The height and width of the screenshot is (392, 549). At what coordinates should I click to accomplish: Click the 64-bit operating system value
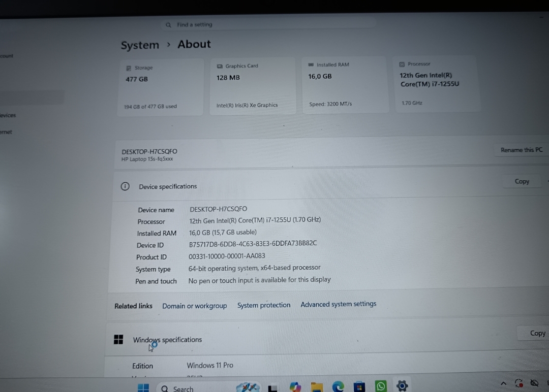254,268
